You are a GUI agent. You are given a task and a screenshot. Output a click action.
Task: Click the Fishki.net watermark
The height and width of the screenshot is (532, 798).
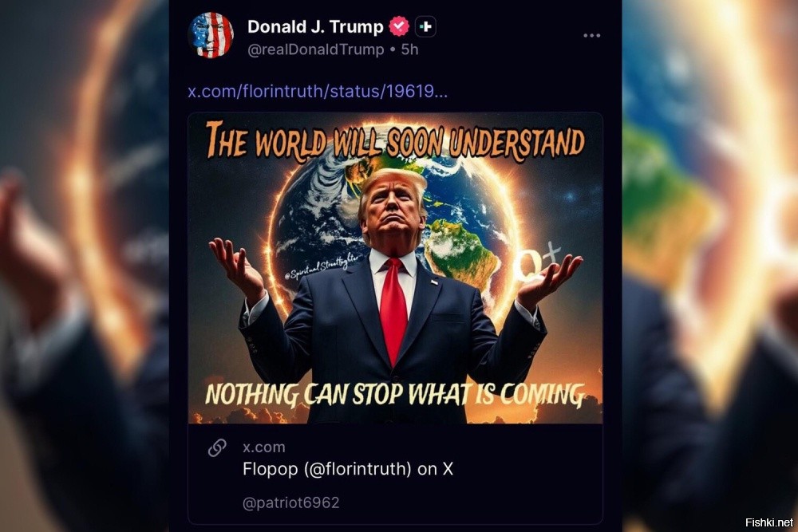tap(769, 522)
